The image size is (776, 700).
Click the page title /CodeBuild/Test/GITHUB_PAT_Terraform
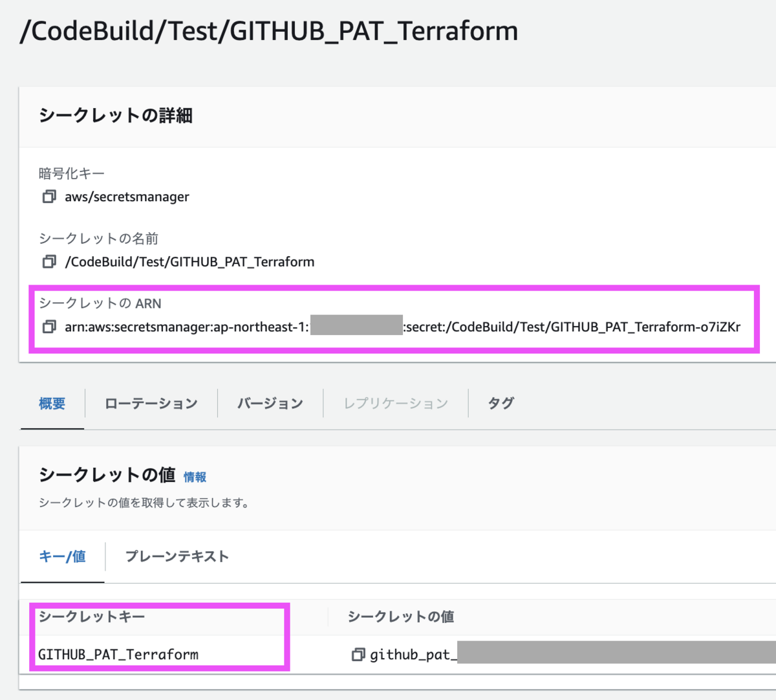pyautogui.click(x=269, y=31)
